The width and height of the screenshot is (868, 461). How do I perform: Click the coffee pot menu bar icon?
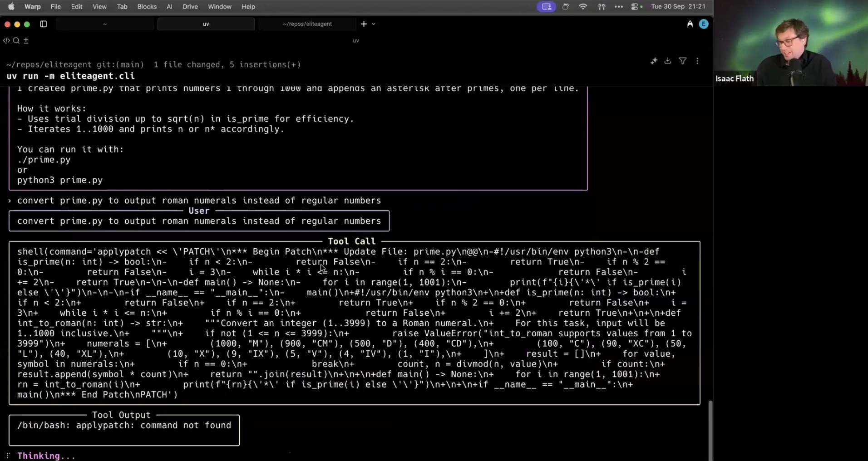click(x=566, y=6)
